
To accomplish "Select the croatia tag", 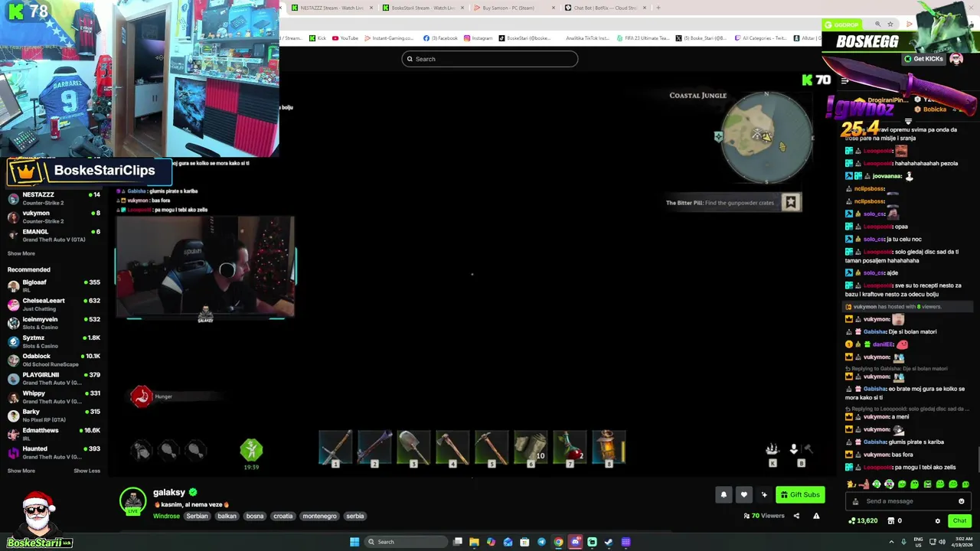I will click(x=283, y=516).
